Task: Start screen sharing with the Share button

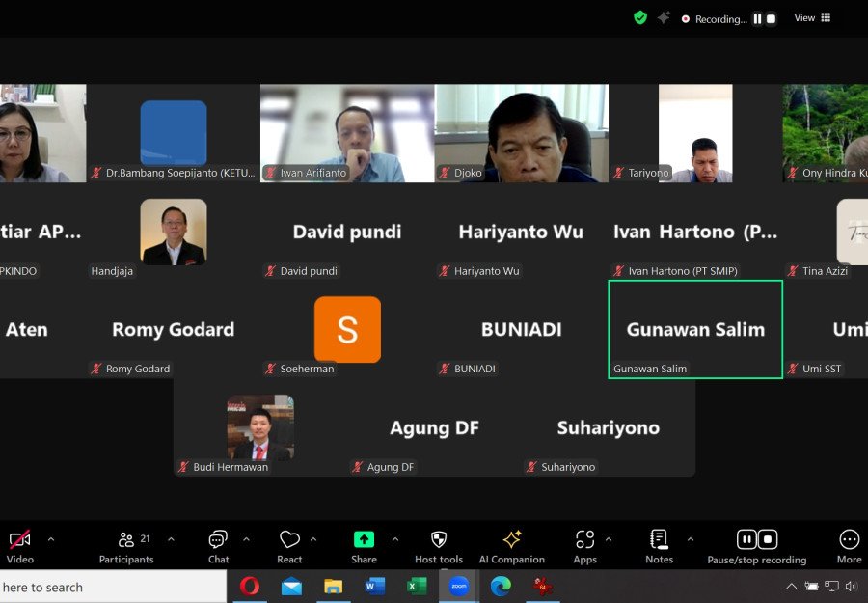Action: click(x=364, y=546)
